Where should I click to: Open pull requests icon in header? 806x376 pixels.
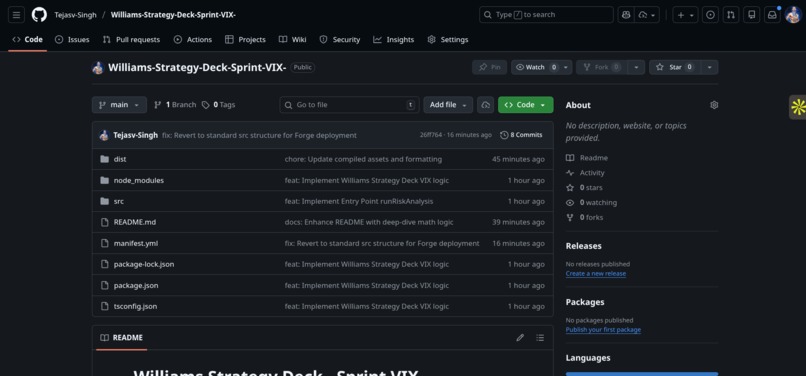pos(730,15)
